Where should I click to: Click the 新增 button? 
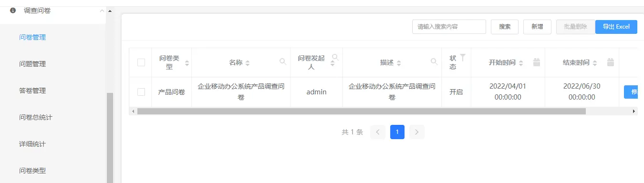pos(537,27)
